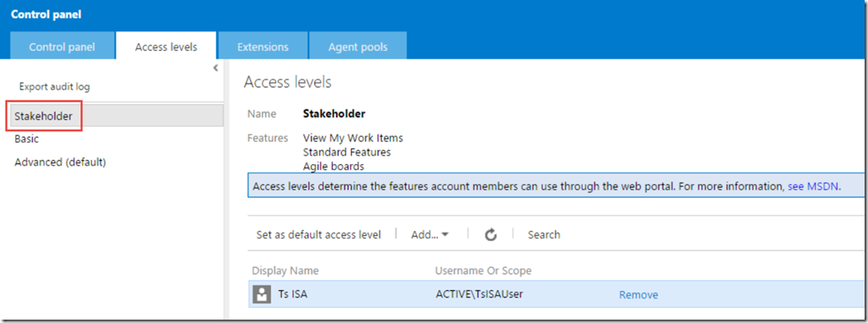Click Set as default access level

[x=318, y=235]
